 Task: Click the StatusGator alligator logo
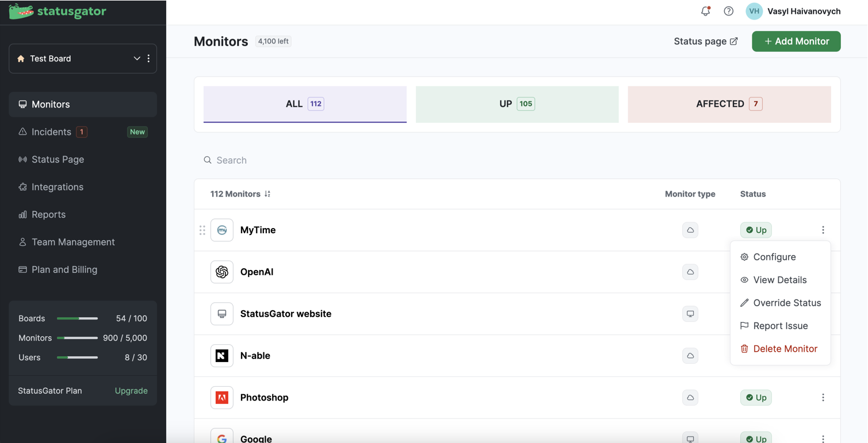pos(58,11)
